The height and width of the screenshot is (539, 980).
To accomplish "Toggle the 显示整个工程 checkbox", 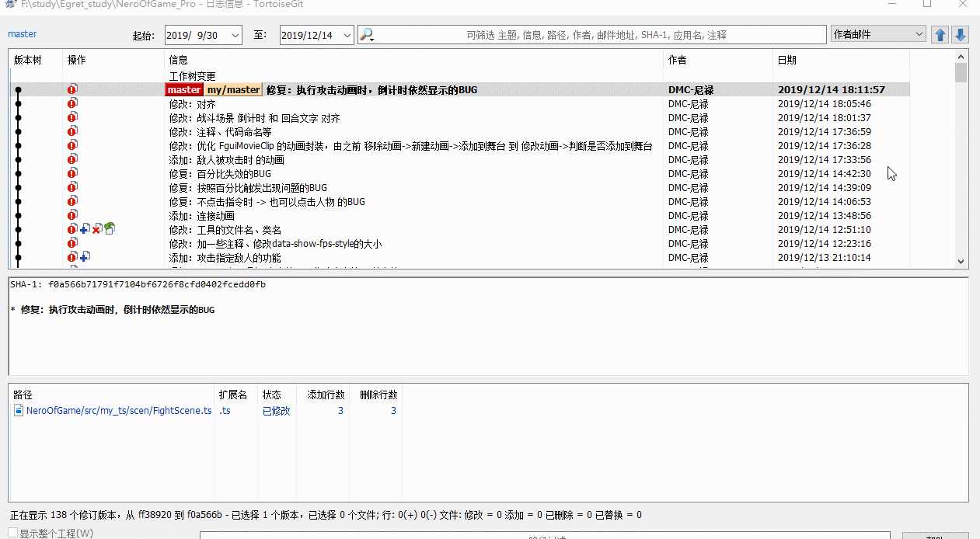I will coord(13,533).
